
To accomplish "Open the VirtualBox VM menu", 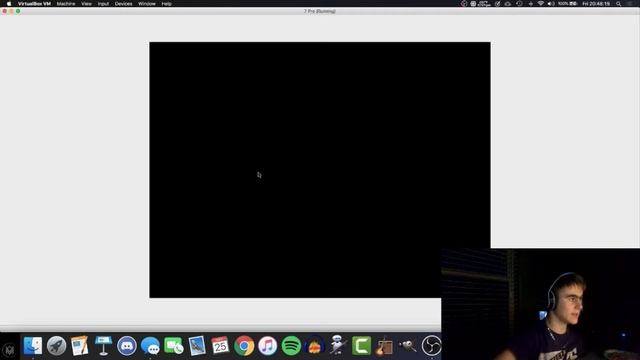I will pyautogui.click(x=34, y=4).
